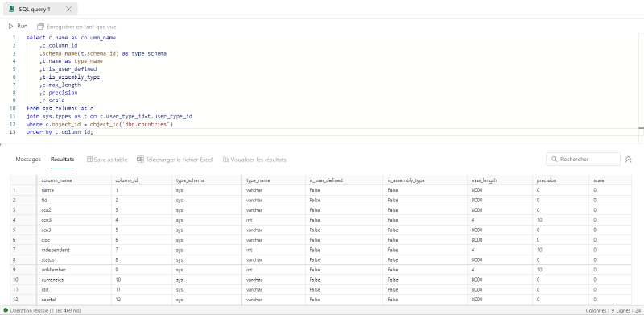644x315 pixels.
Task: Click the column_name column header
Action: pyautogui.click(x=74, y=180)
